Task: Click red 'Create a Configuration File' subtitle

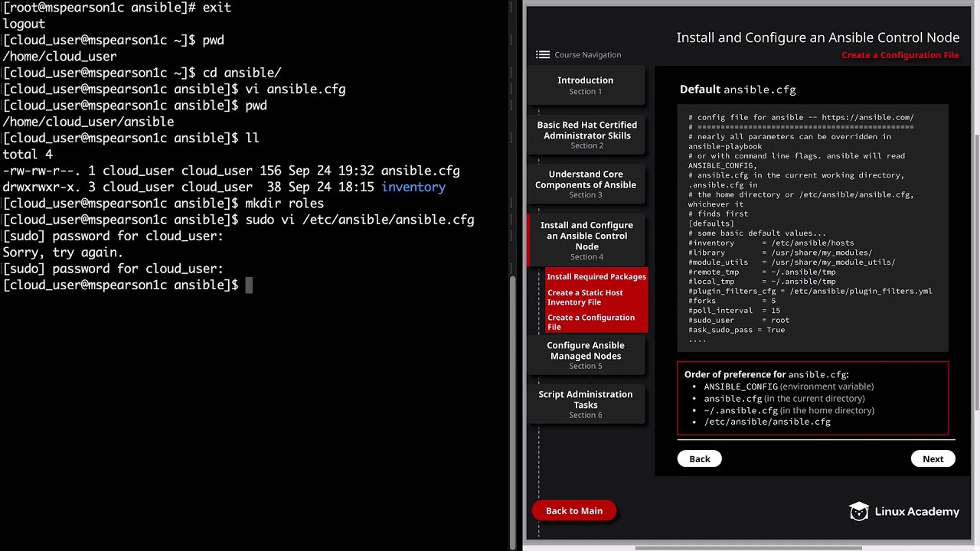Action: point(900,55)
